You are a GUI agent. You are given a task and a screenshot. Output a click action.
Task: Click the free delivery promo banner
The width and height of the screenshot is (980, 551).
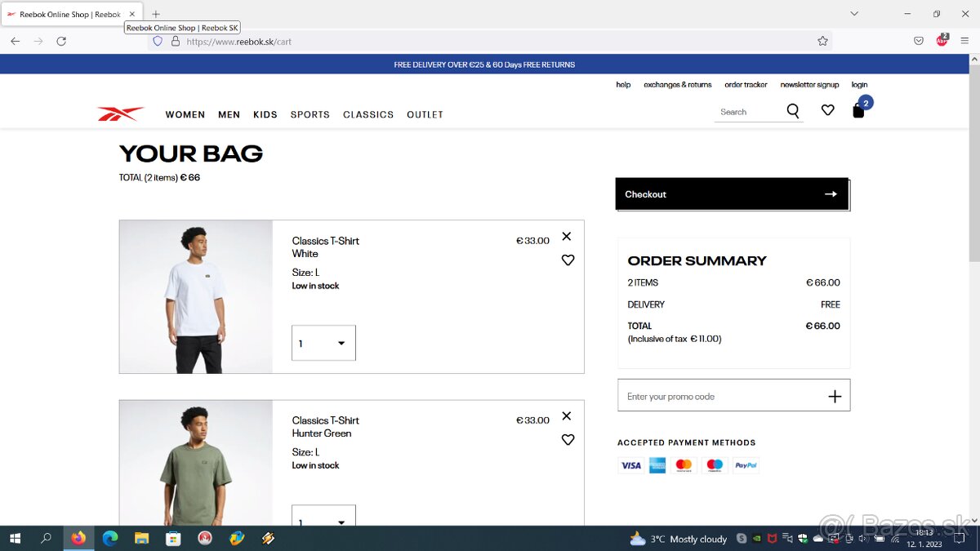[x=484, y=64]
